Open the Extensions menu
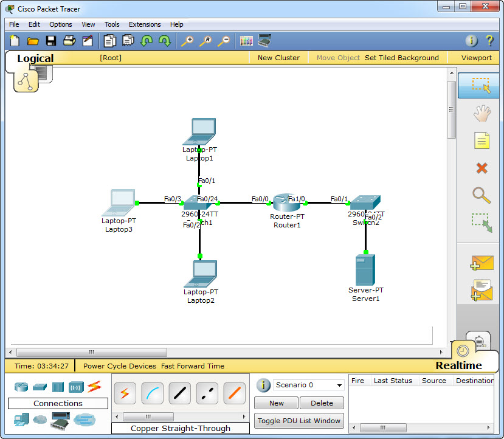Screen dimensions: 504x439 coord(145,24)
